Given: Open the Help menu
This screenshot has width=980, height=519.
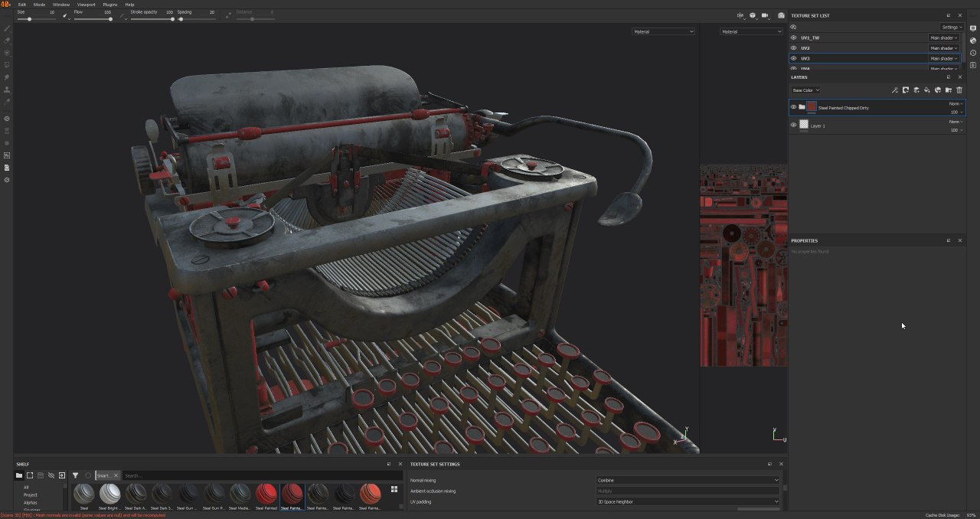Looking at the screenshot, I should pos(129,5).
